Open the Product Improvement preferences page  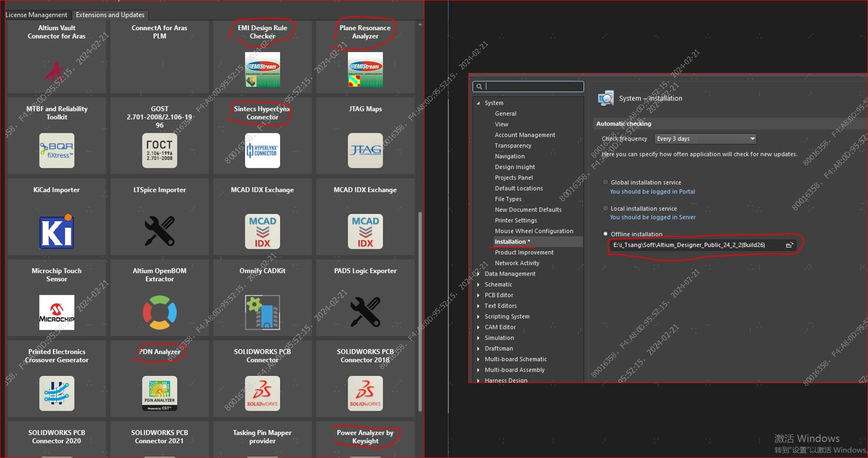(x=524, y=252)
